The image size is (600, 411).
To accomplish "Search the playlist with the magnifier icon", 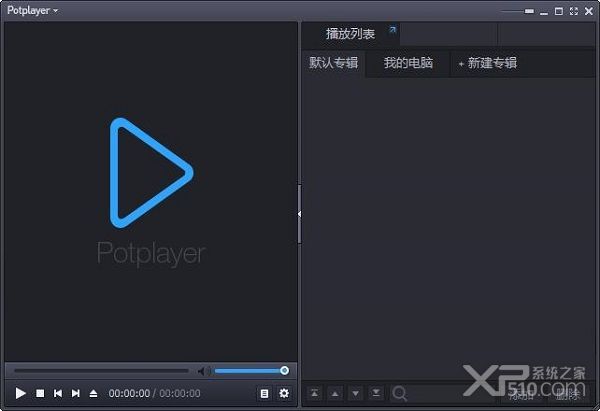I will pos(399,393).
